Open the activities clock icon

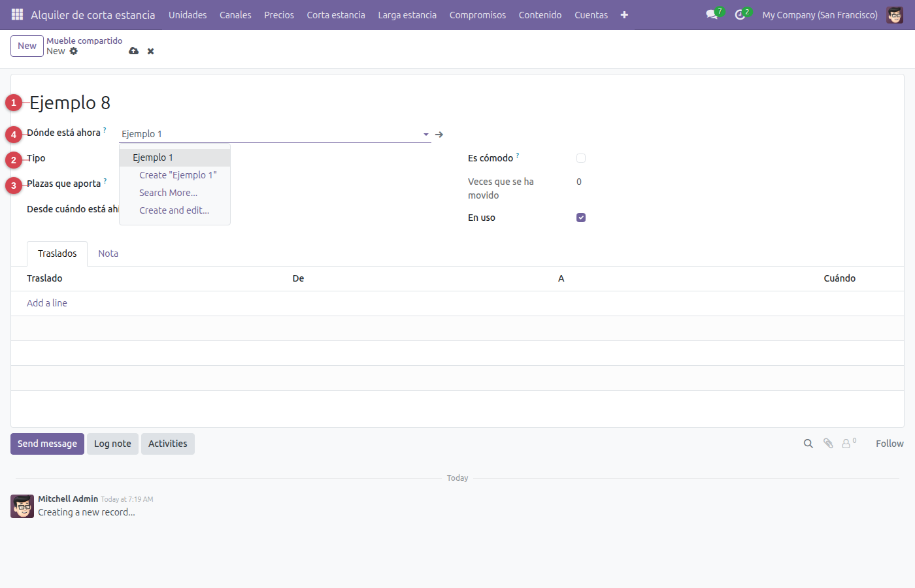[x=740, y=14]
